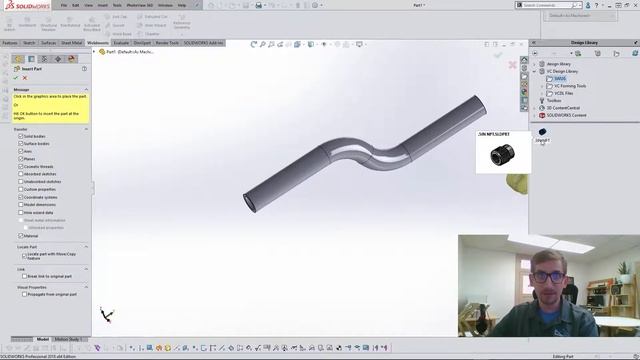Cancel Insert Part with the red X

25,78
